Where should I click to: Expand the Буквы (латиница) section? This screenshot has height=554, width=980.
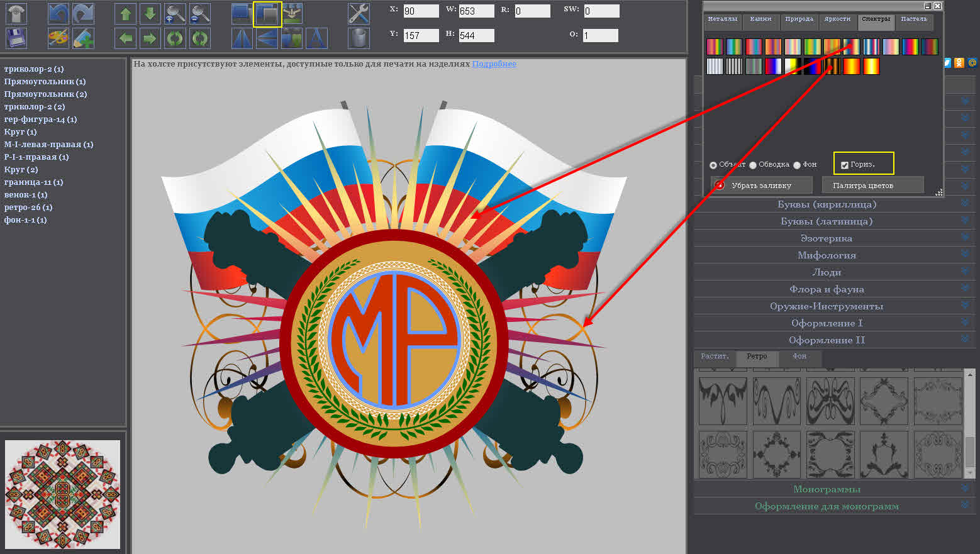(x=834, y=221)
